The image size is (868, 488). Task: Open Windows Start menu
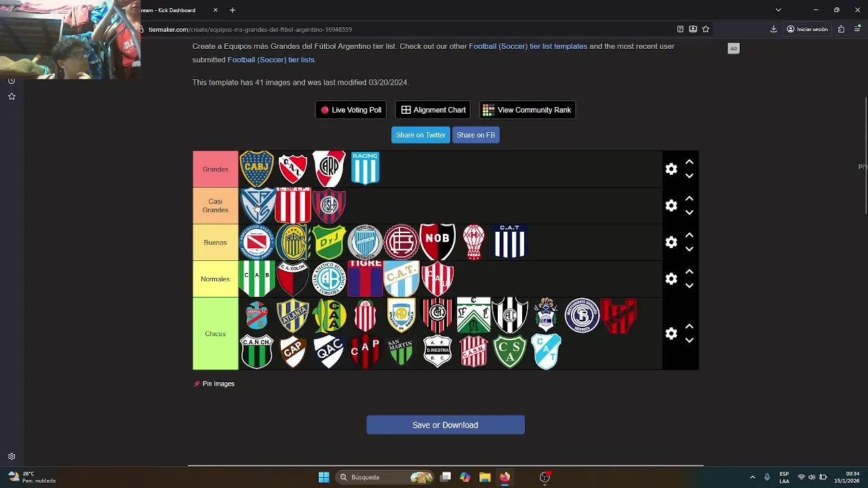pyautogui.click(x=323, y=477)
